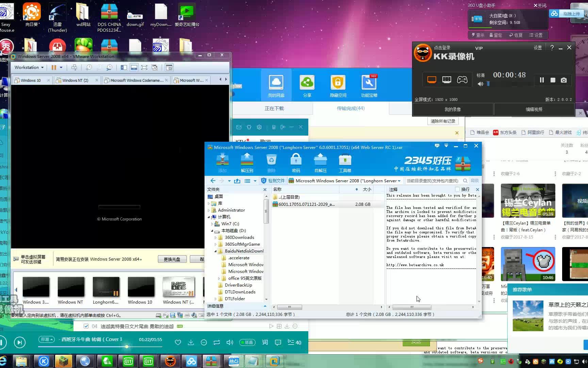Toggle checkbox for song 04 迪迦奥特曼

pyautogui.click(x=86, y=326)
